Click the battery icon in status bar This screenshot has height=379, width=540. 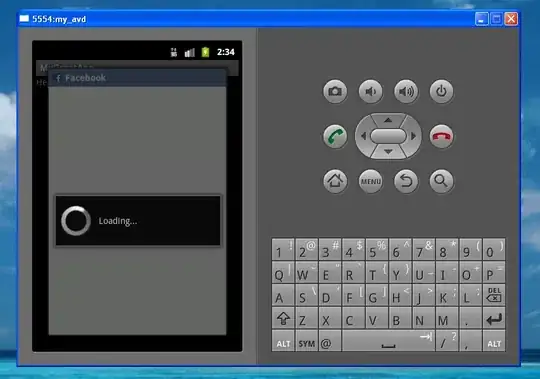(206, 52)
